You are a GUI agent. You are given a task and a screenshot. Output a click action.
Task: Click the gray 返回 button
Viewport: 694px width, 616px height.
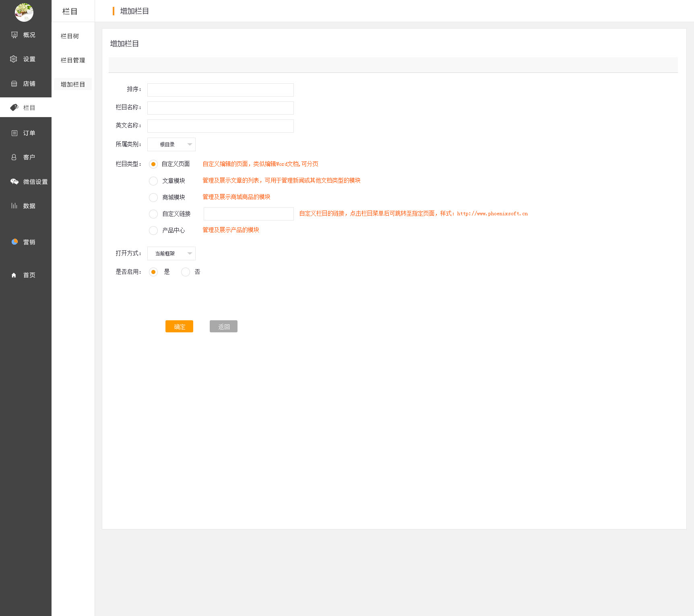(223, 326)
